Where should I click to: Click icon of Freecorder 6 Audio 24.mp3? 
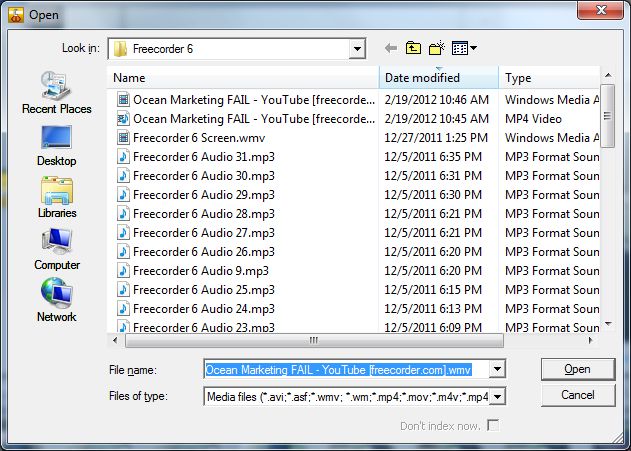point(123,309)
